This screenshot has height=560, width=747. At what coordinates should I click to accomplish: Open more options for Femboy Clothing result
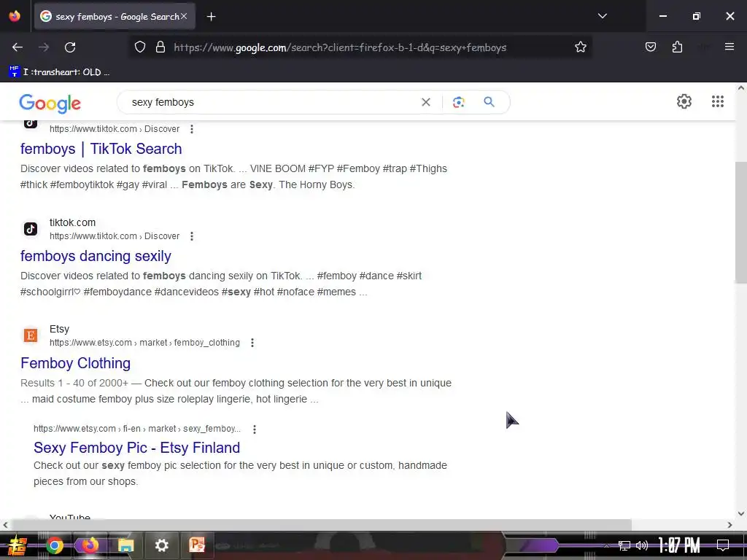tap(252, 343)
